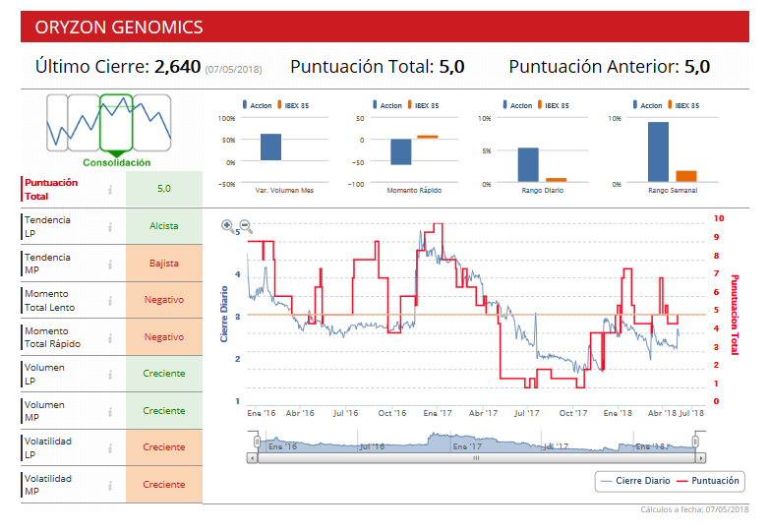The height and width of the screenshot is (532, 769).
Task: Click Volumen MP value Creciente
Action: 164,411
